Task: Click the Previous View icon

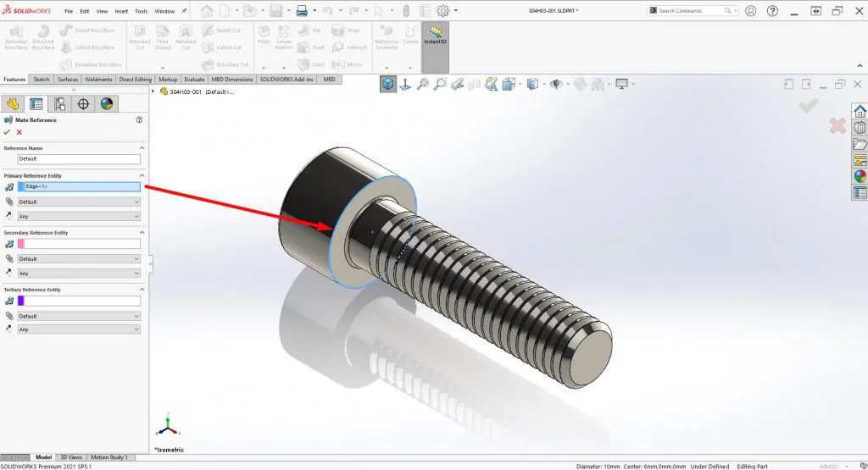Action: pyautogui.click(x=457, y=84)
